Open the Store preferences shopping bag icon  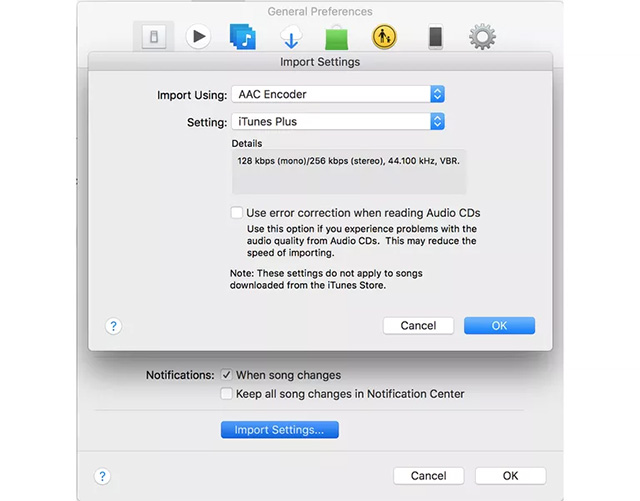click(x=337, y=37)
